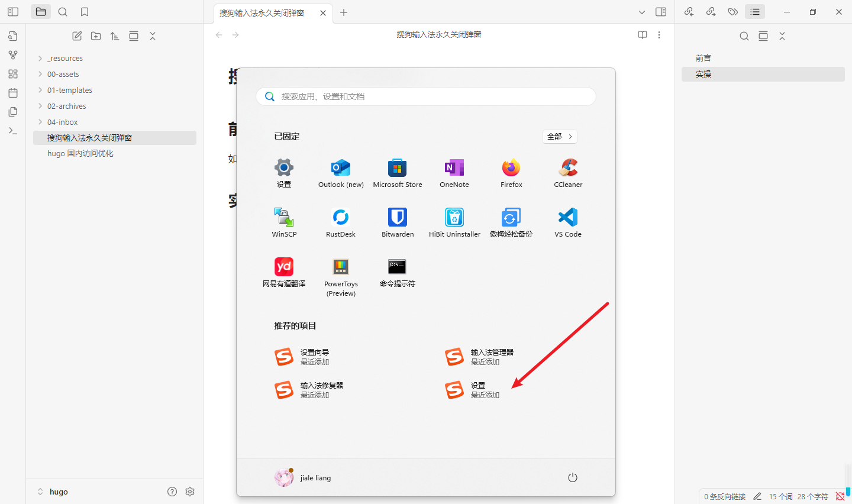The height and width of the screenshot is (504, 852).
Task: Click the note title in view header
Action: click(438, 35)
